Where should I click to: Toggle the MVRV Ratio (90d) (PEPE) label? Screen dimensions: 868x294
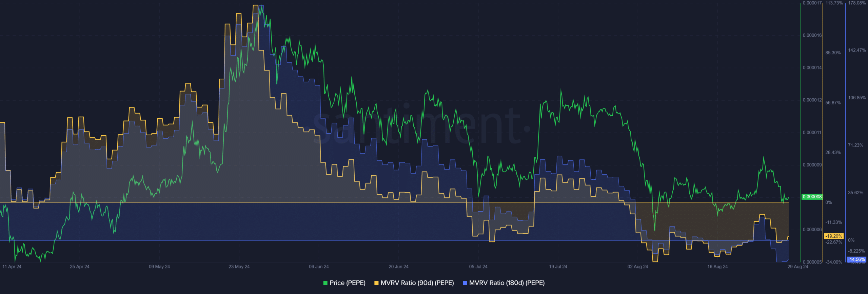point(417,283)
